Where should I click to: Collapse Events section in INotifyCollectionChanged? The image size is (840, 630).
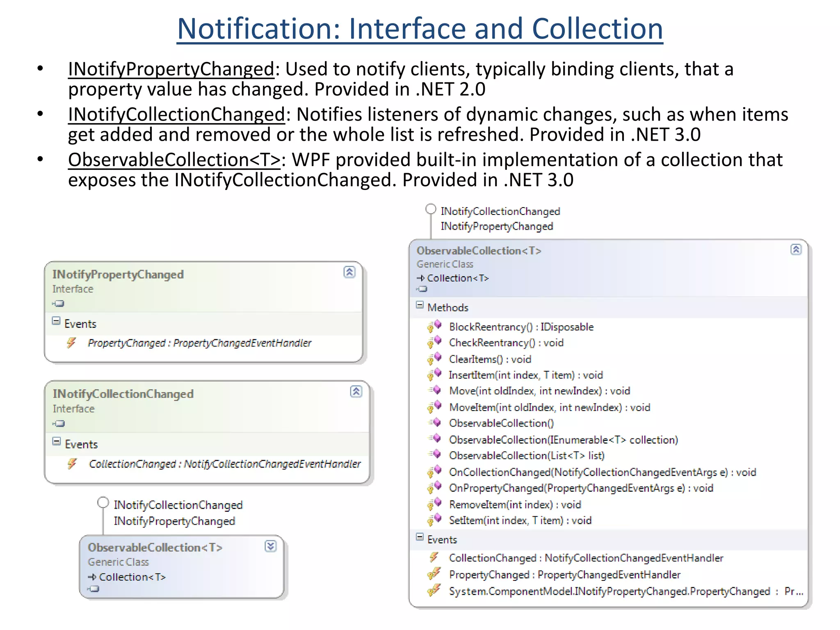(57, 441)
